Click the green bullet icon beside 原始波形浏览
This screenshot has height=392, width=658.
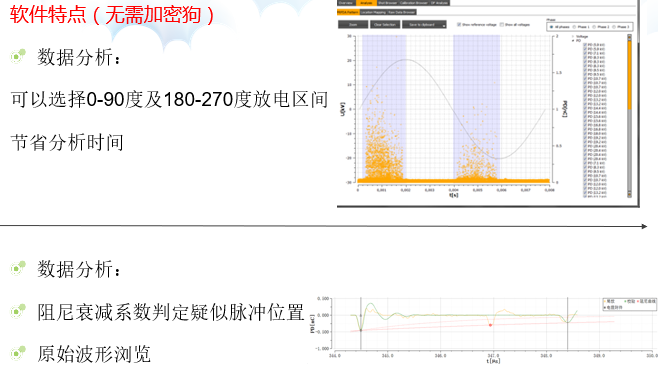[x=18, y=353]
